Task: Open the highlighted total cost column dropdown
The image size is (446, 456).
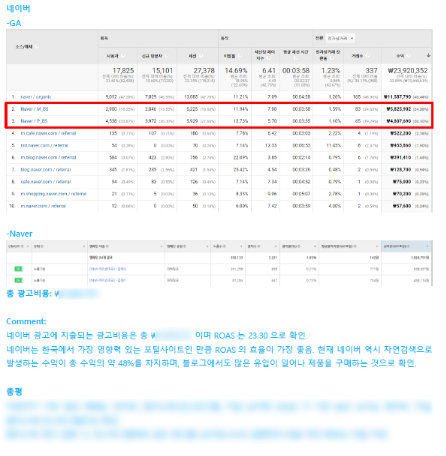Action: pyautogui.click(x=427, y=247)
